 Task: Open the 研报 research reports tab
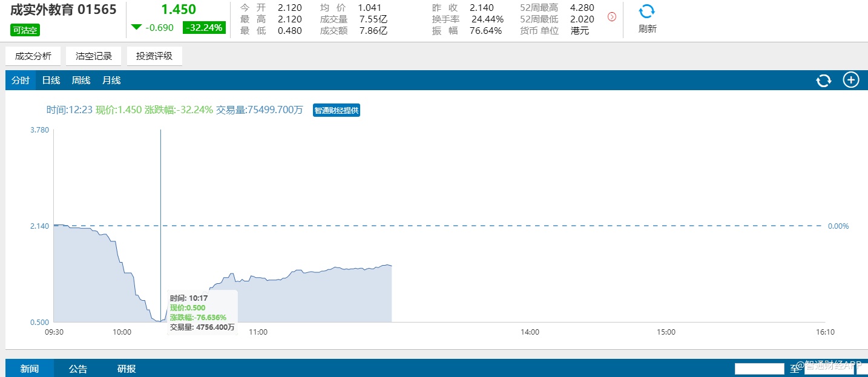[127, 369]
